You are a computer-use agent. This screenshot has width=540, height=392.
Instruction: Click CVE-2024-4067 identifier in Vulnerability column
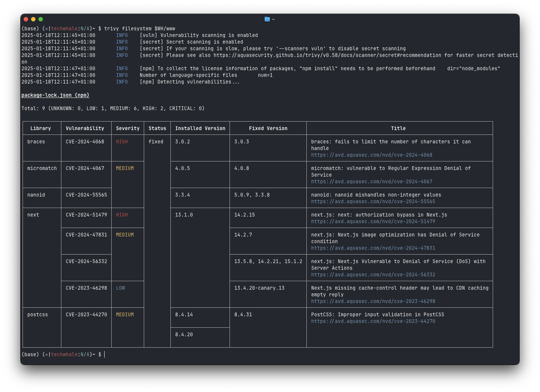85,168
